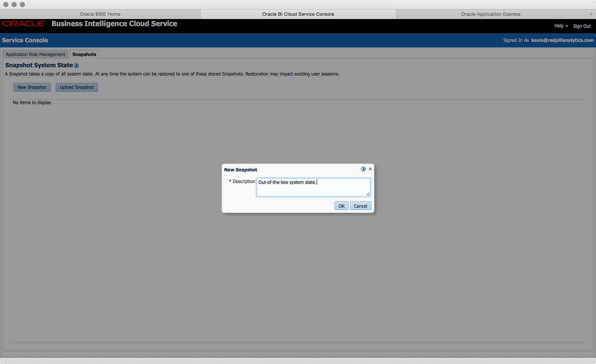Select Oracle BI Cloud Service Console tab
Screen dimensions: 596x364
tap(298, 14)
